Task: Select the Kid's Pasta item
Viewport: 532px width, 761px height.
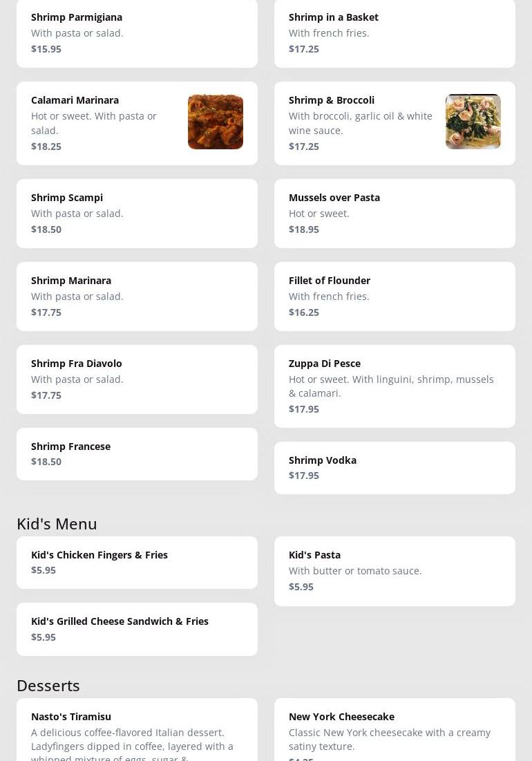Action: [395, 571]
